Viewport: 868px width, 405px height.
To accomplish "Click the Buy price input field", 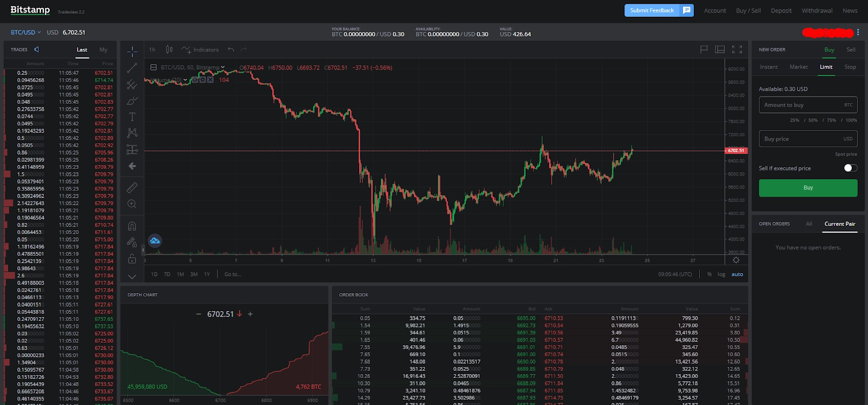I will (x=808, y=139).
